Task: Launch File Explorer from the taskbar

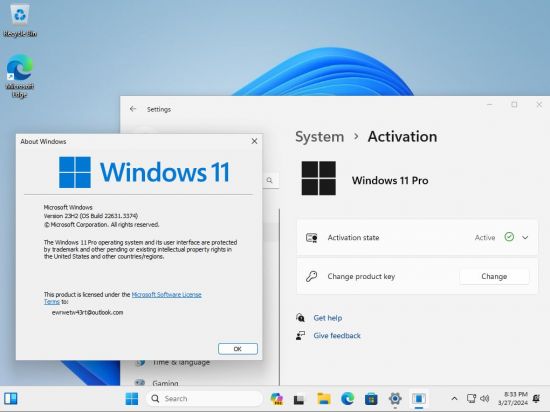Action: pyautogui.click(x=324, y=399)
